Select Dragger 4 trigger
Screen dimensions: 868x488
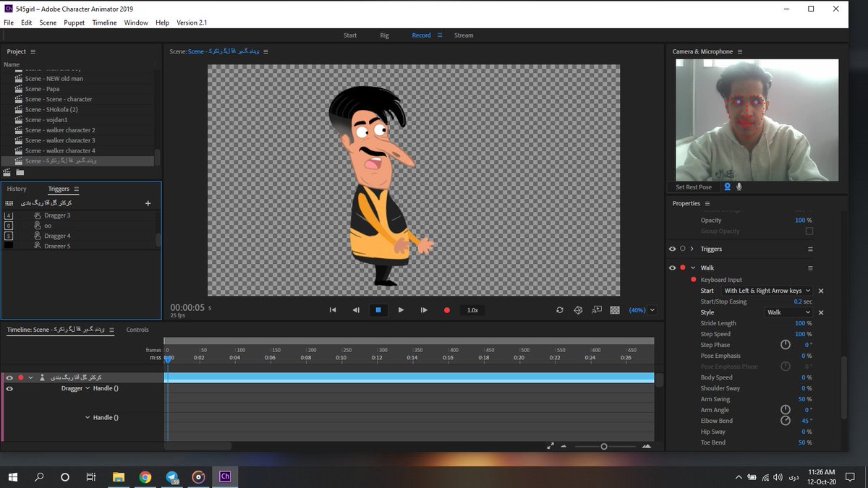point(57,236)
